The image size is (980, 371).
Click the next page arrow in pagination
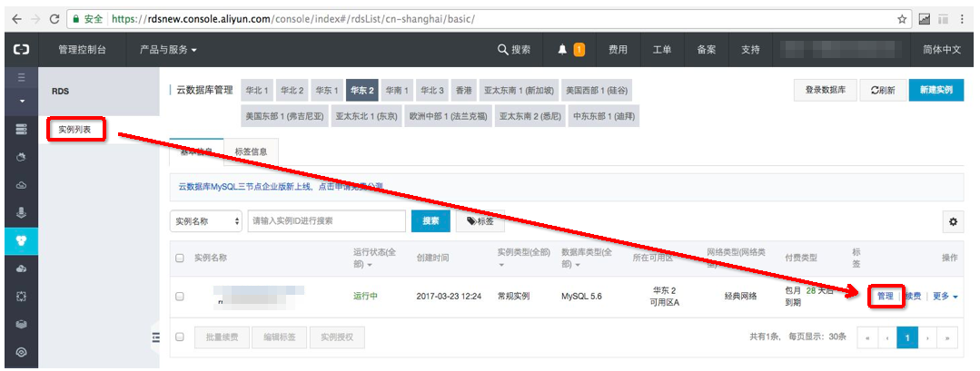click(927, 338)
